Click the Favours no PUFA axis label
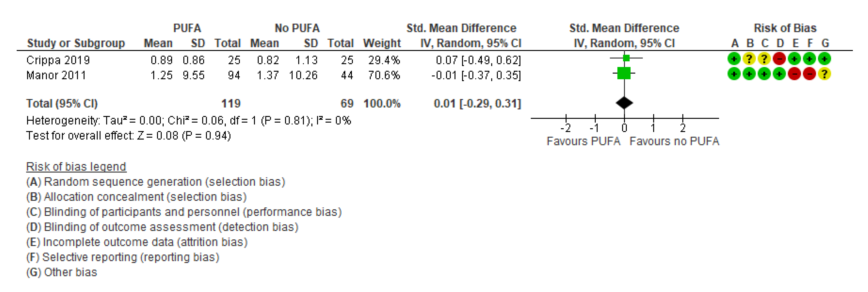 pyautogui.click(x=674, y=141)
